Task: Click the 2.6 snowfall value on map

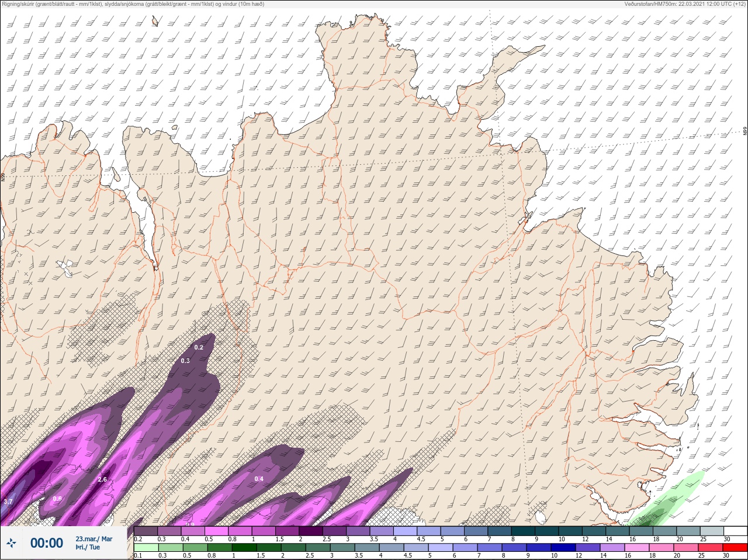Action: [x=102, y=479]
